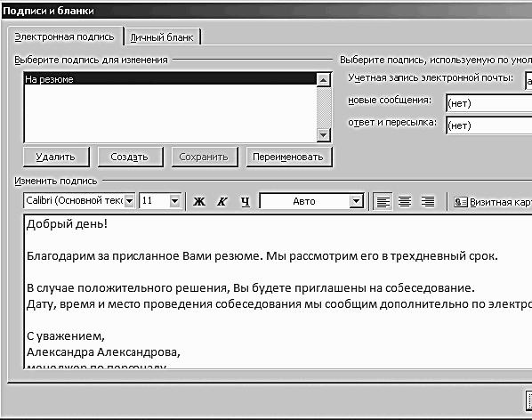
Task: Apply bold formatting with the Ж button
Action: pyautogui.click(x=199, y=201)
